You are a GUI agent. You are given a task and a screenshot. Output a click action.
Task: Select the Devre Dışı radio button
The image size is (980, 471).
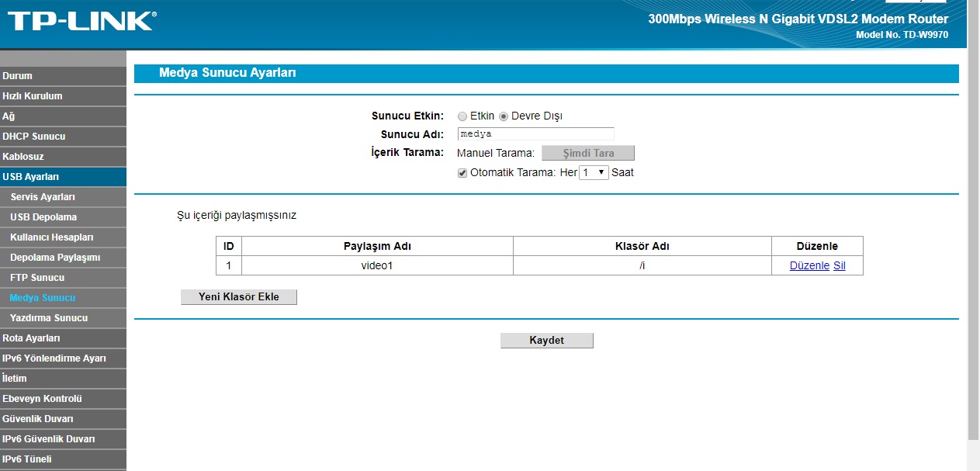tap(504, 116)
